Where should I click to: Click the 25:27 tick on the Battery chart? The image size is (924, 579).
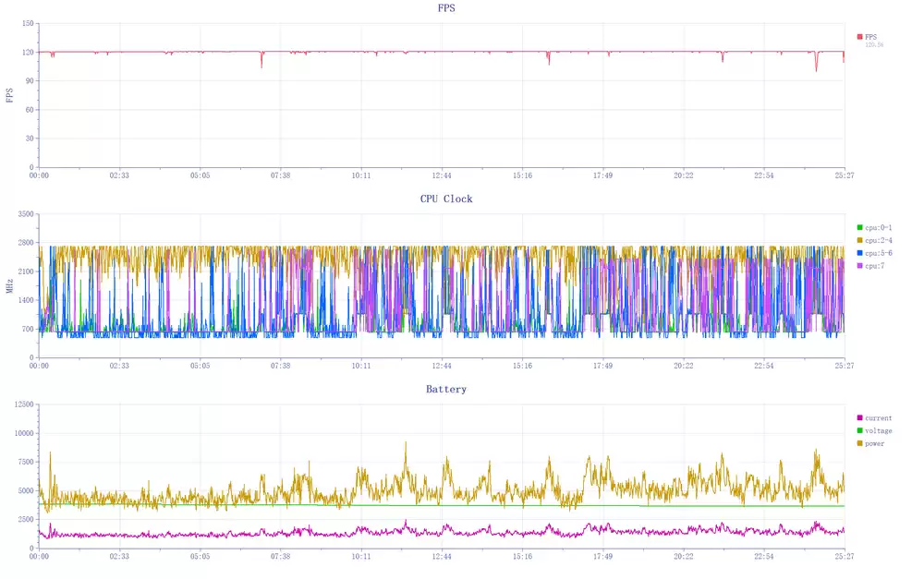tap(844, 557)
